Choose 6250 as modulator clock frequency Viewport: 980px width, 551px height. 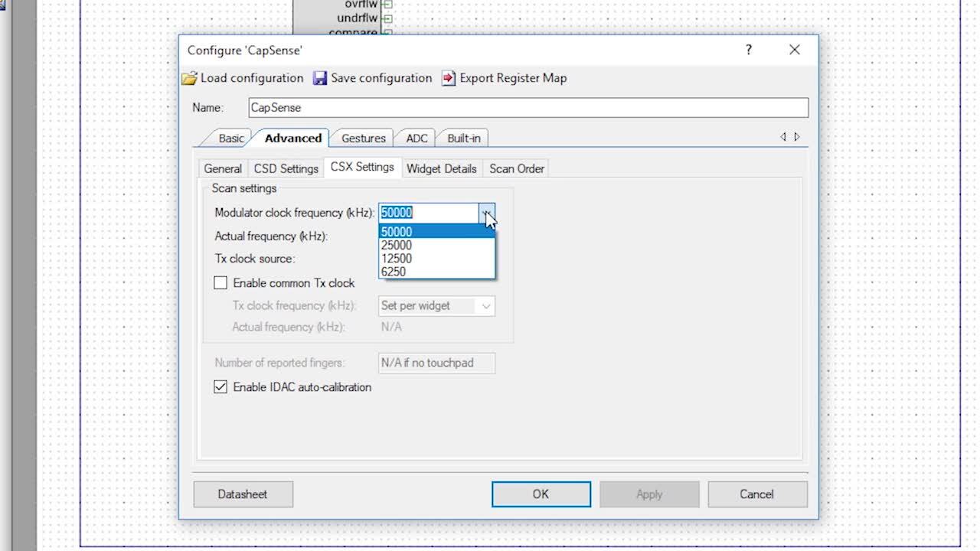tap(396, 272)
